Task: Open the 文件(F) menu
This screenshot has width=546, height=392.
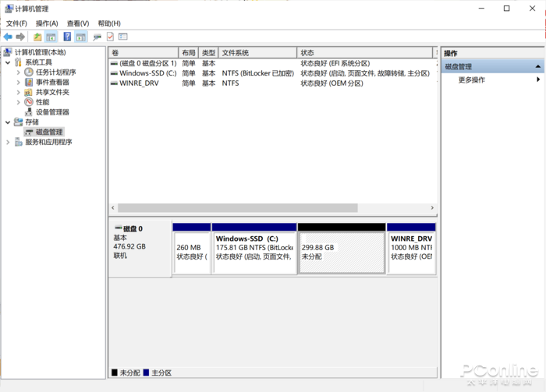Action: point(16,23)
